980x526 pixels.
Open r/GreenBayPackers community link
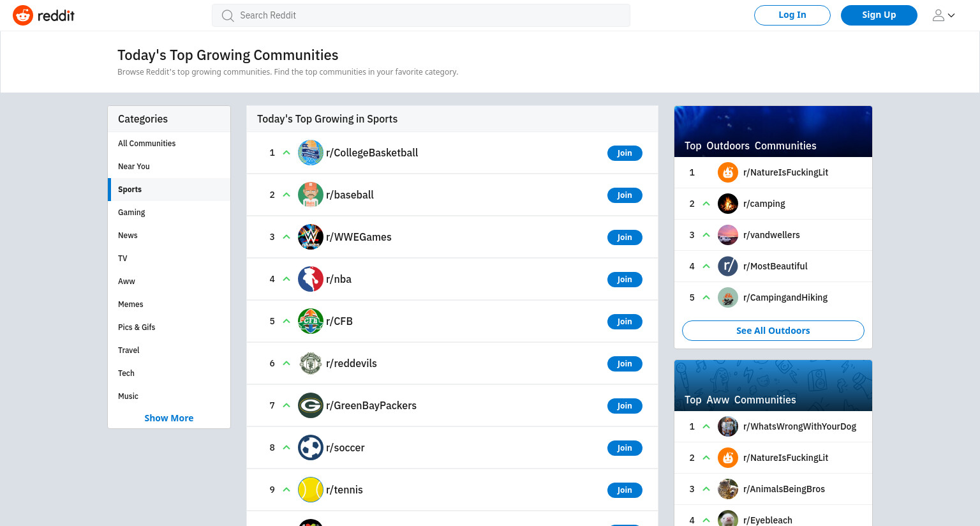point(371,405)
